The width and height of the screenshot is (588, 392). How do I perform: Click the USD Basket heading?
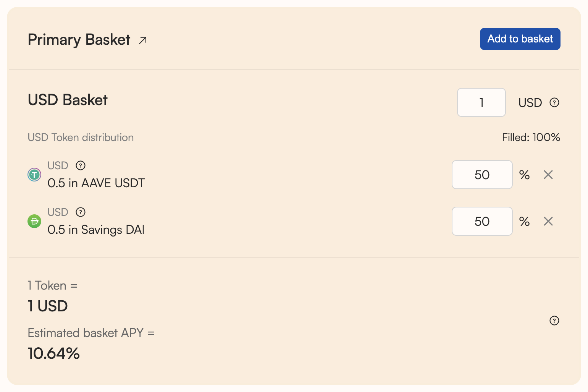point(68,100)
